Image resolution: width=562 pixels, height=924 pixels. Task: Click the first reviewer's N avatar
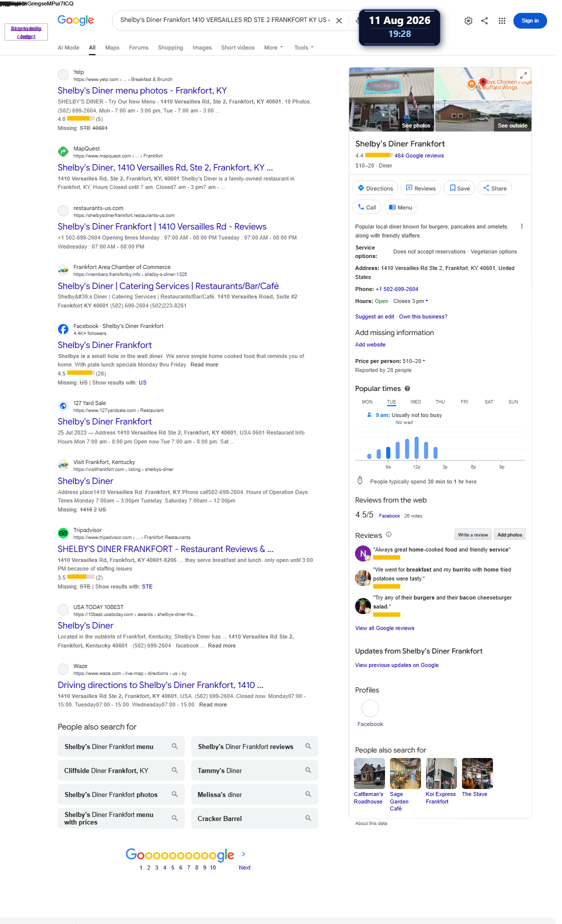click(362, 553)
